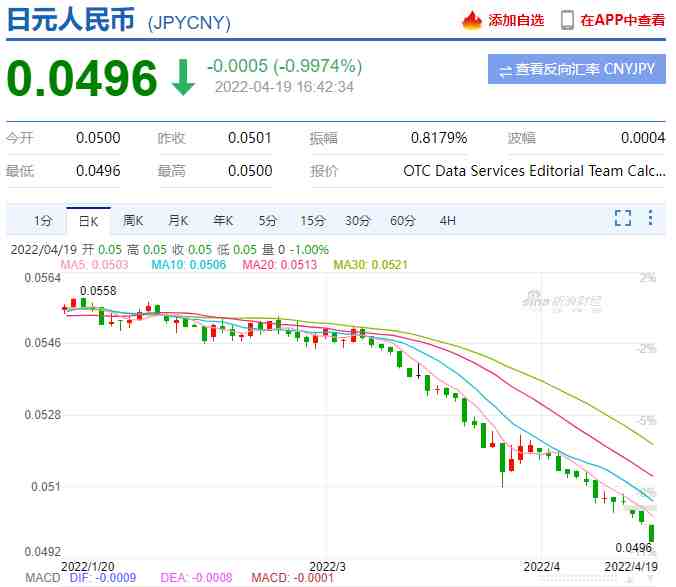The height and width of the screenshot is (587, 676).
Task: Click the MA10: 0.0506 legend label
Action: [189, 265]
